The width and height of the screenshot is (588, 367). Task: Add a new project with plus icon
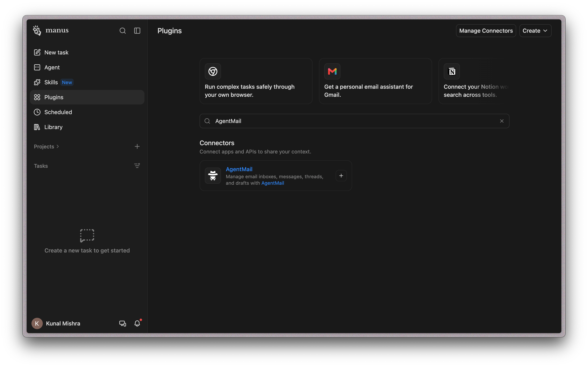(x=137, y=146)
